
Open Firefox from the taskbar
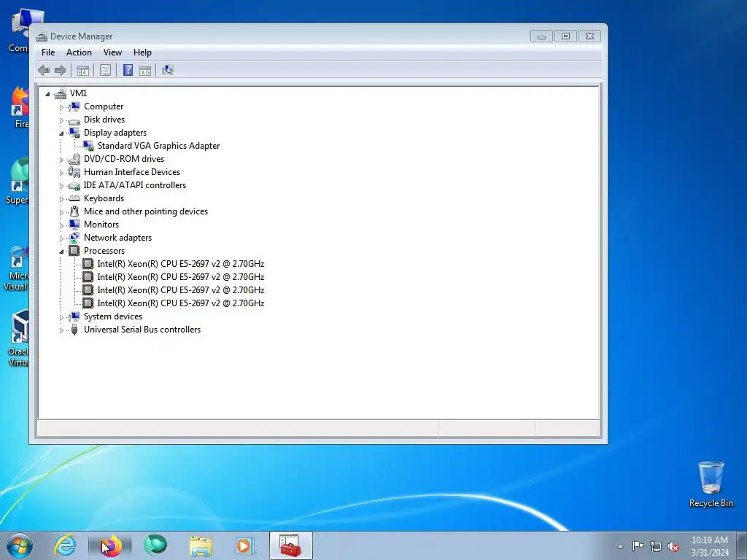110,545
